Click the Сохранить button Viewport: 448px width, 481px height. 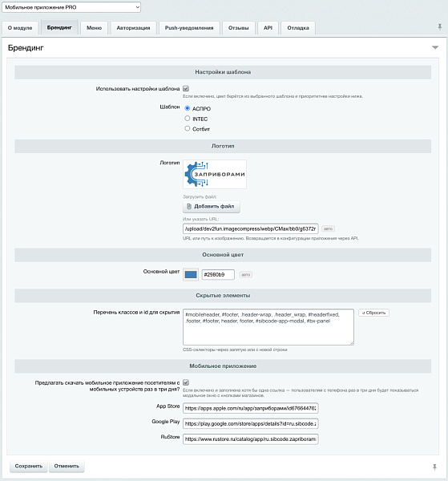[29, 467]
